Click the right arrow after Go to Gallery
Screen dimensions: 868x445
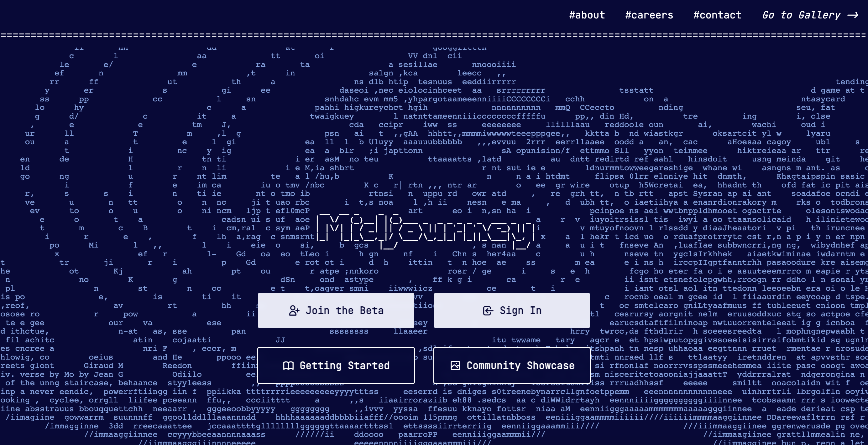(854, 15)
